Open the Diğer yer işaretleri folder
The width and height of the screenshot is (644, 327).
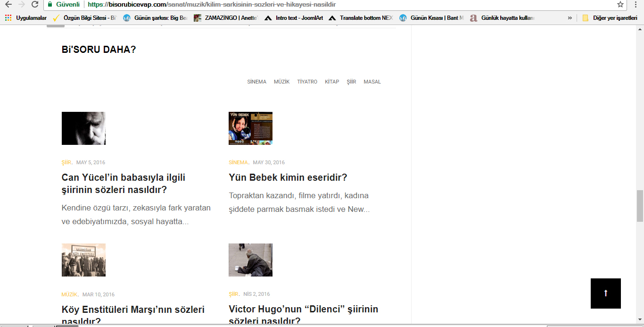click(x=610, y=18)
